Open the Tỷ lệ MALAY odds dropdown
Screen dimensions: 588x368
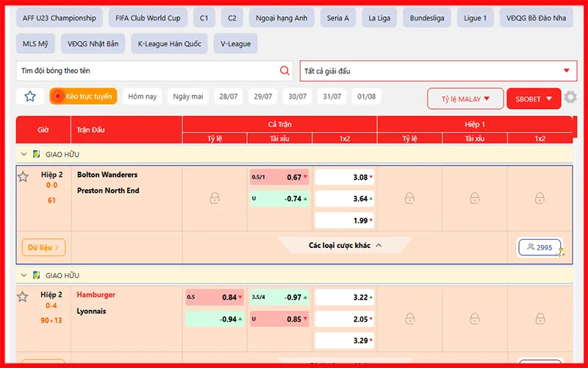pos(465,99)
